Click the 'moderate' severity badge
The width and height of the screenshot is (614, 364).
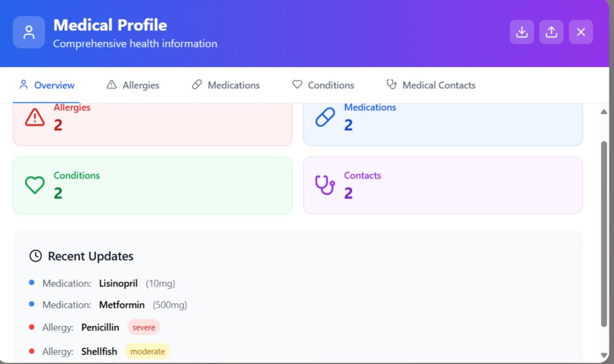click(x=148, y=352)
